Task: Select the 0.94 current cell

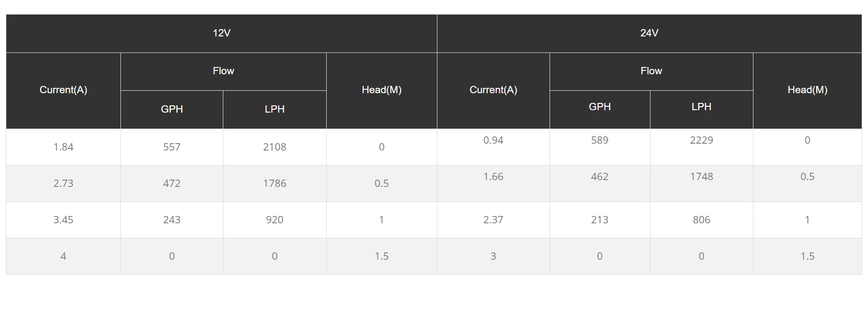Action: 493,140
